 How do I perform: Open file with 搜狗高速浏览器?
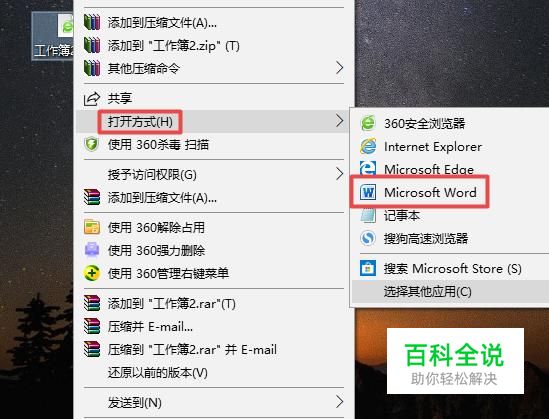tap(450, 238)
